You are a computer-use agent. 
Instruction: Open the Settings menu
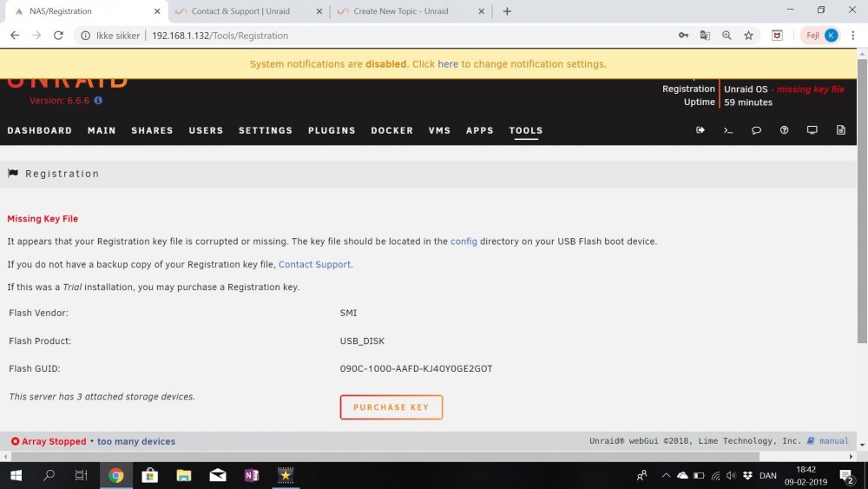click(x=266, y=130)
